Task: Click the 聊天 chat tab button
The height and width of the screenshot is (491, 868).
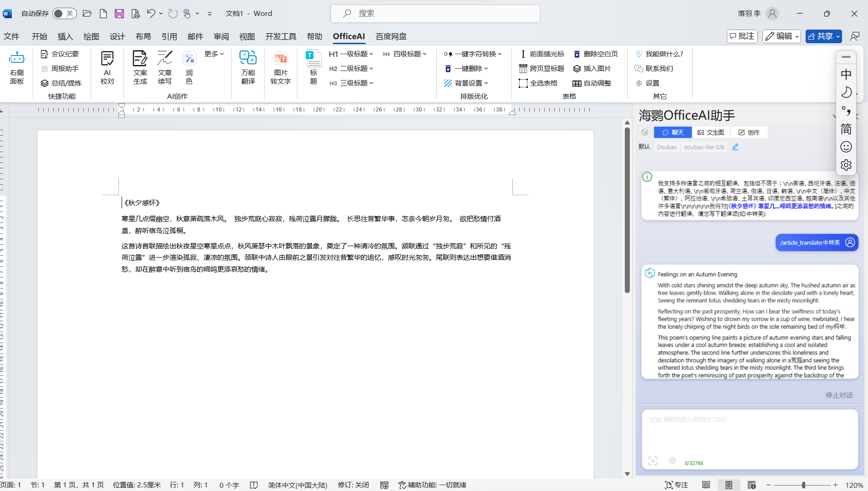Action: [673, 132]
